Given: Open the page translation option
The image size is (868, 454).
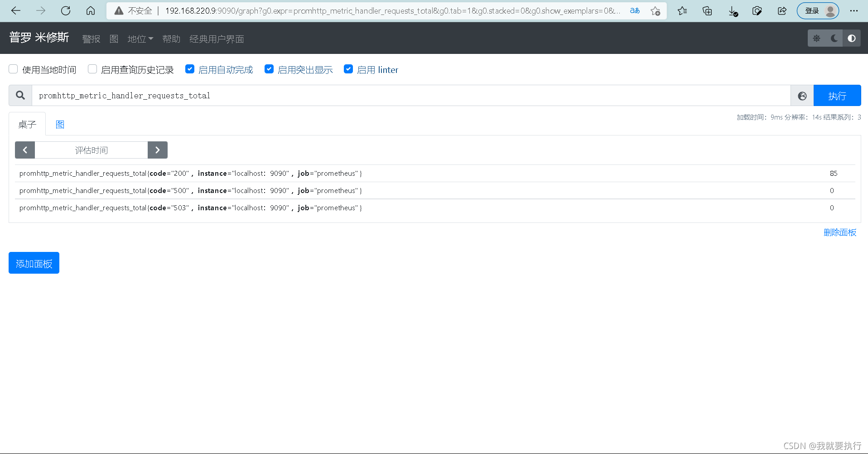Looking at the screenshot, I should 635,11.
